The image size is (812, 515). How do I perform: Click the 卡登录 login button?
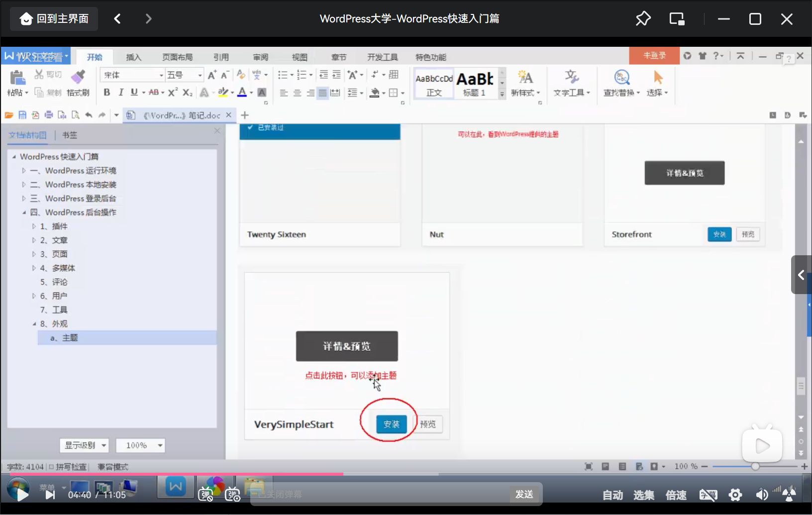654,55
